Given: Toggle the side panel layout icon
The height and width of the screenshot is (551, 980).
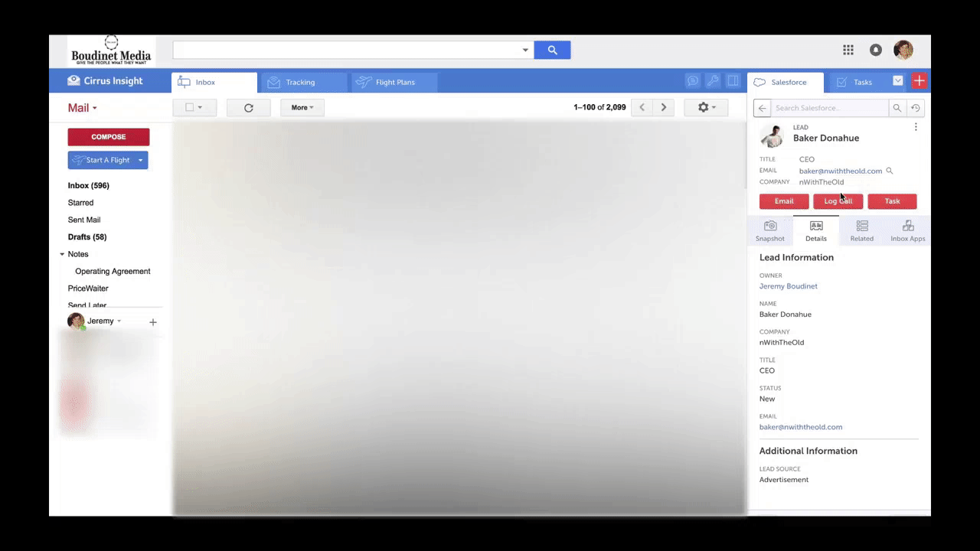Looking at the screenshot, I should pyautogui.click(x=733, y=81).
